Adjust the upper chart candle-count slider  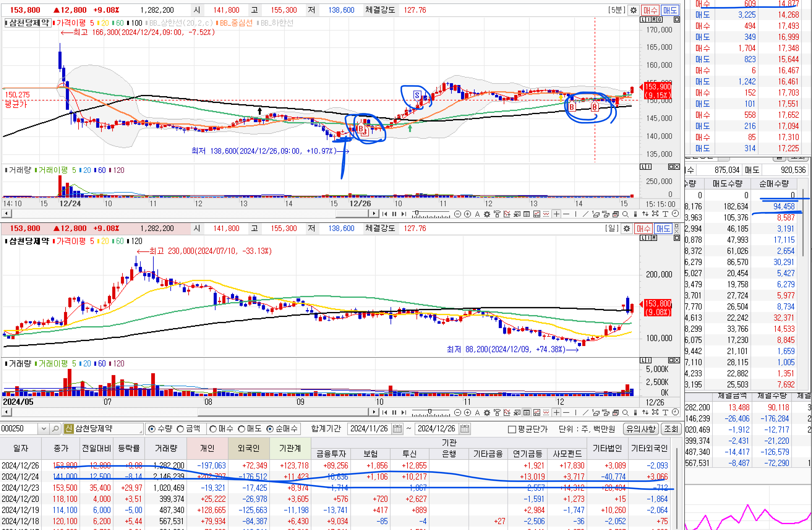[x=417, y=214]
